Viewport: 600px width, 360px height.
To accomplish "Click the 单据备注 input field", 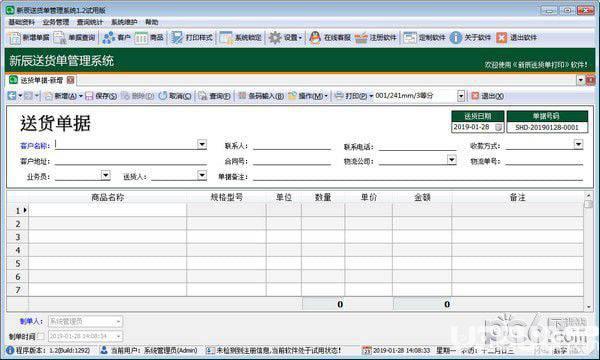I will click(x=418, y=176).
